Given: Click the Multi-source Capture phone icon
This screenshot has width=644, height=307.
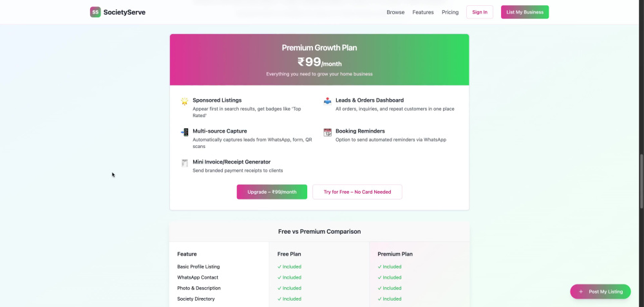Looking at the screenshot, I should point(185,132).
